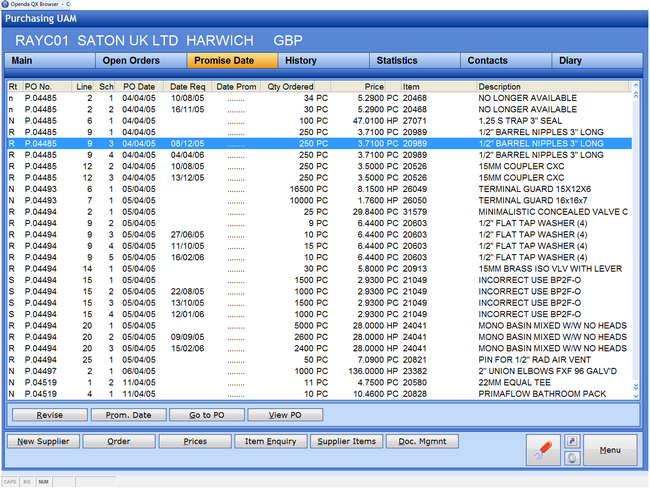
Task: Click the Openda QX Browser title bar icon
Action: click(x=5, y=4)
